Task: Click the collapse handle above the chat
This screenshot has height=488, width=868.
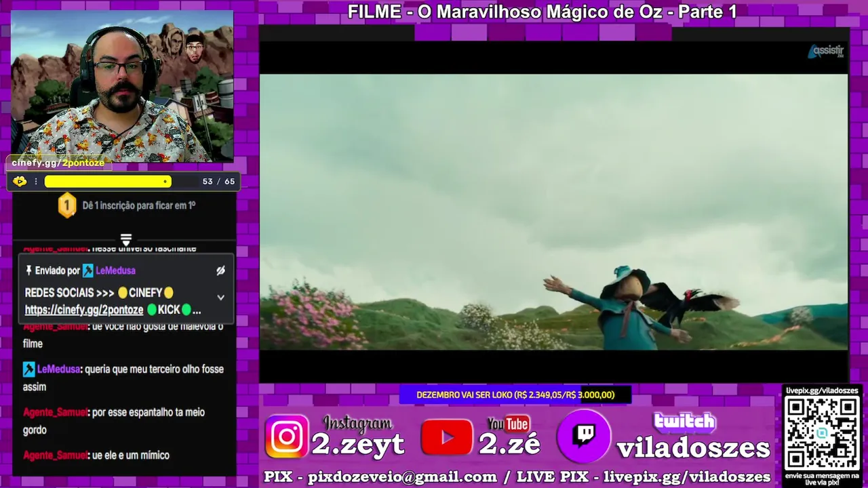Action: pos(126,239)
